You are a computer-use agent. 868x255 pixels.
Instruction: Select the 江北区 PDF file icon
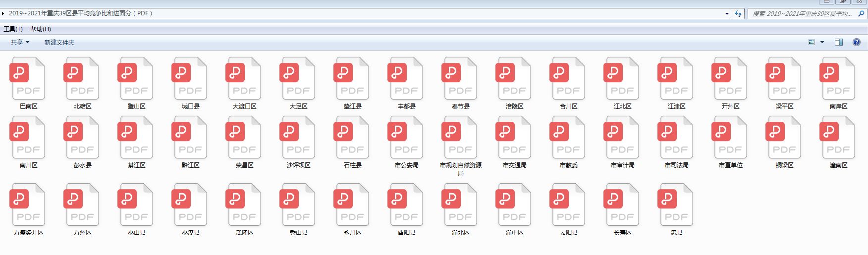(x=622, y=78)
